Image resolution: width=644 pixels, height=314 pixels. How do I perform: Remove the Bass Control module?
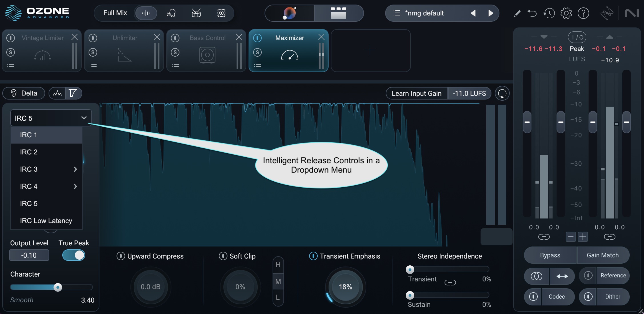click(239, 37)
